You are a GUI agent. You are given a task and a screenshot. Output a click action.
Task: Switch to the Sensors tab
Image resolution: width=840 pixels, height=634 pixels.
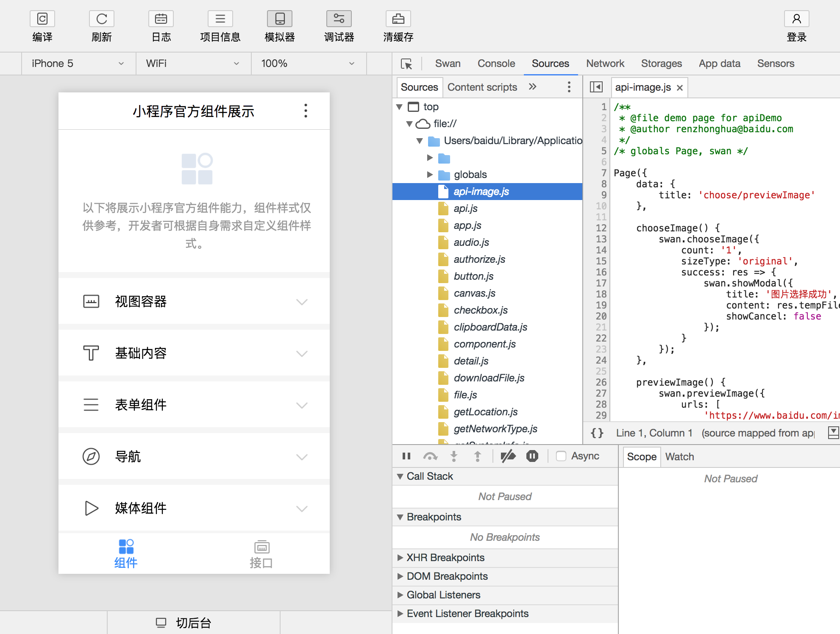(776, 64)
